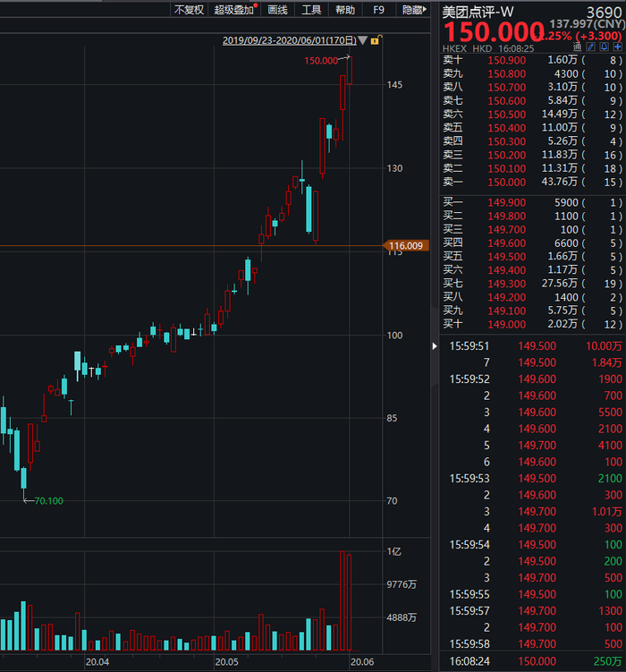This screenshot has height=672, width=626.
Task: Collapse the right panel using arrow handle
Action: pyautogui.click(x=435, y=346)
